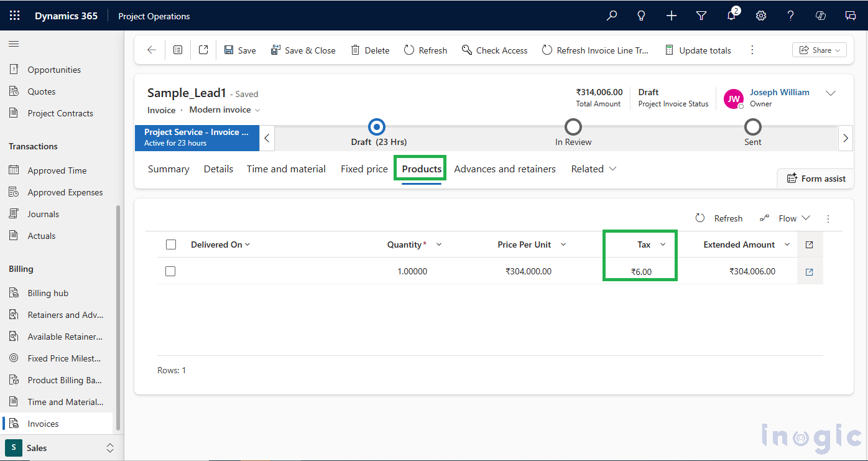Open the Summary tab of the invoice
This screenshot has height=461, width=868.
tap(168, 169)
